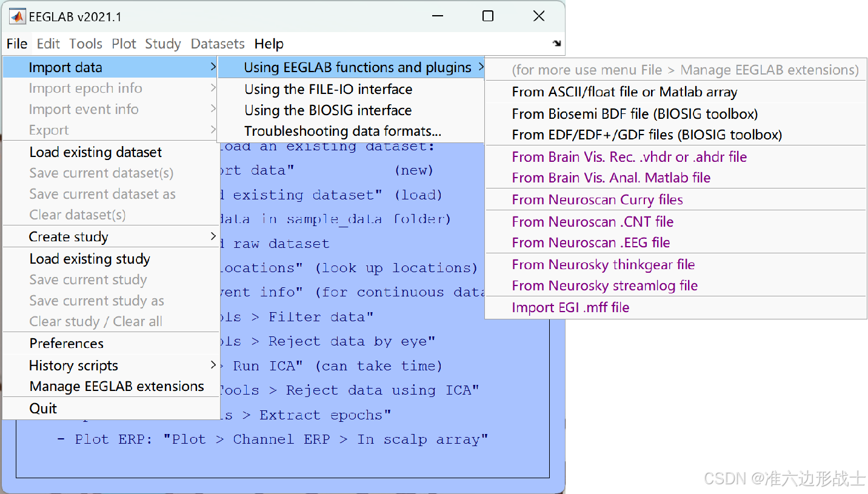Import from ASCII/float file or Matlab array
Screen dimensions: 868x494
pos(676,92)
